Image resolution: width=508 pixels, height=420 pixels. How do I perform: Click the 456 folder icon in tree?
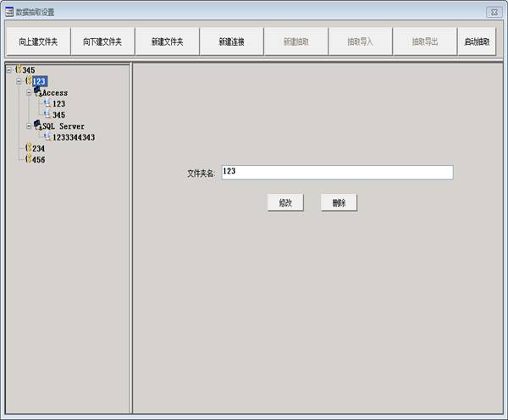tap(28, 159)
